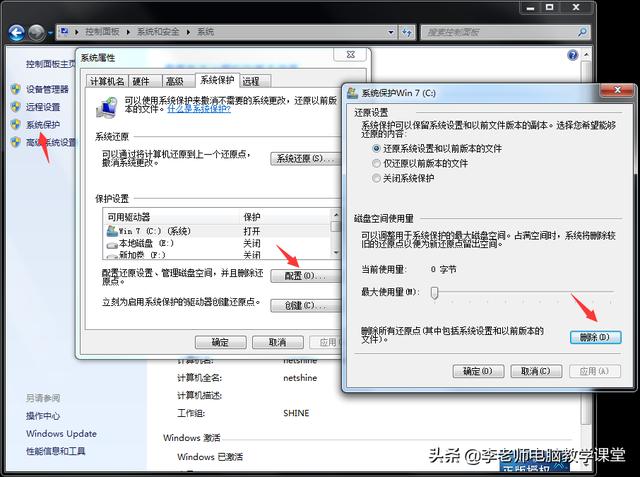Click the 最大使用量 slider handle
Screen dimensions: 640x477
435,293
